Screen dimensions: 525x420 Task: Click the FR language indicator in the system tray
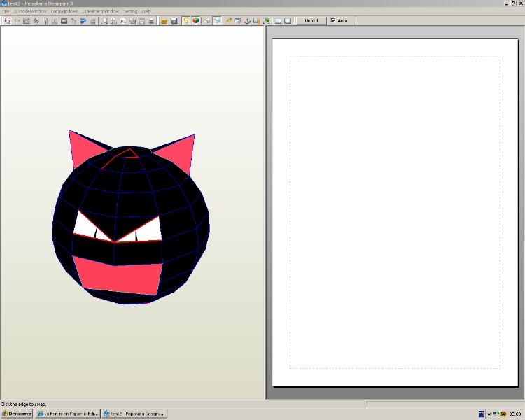click(x=481, y=414)
